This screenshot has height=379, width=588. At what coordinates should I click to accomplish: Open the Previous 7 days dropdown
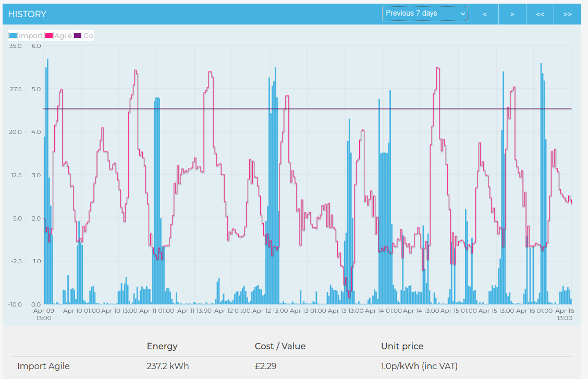coord(425,14)
